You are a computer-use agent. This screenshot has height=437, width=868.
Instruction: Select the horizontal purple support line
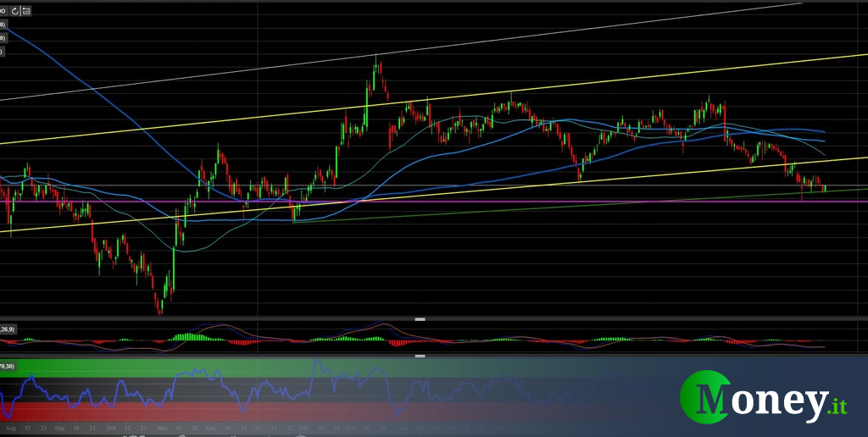coord(509,202)
